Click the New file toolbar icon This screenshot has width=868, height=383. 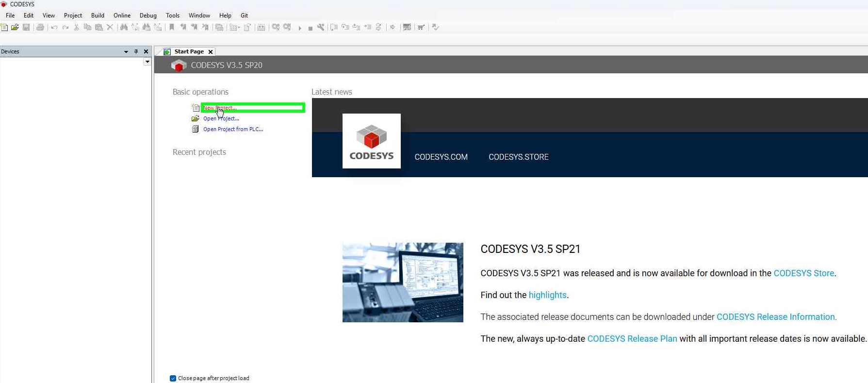[4, 27]
